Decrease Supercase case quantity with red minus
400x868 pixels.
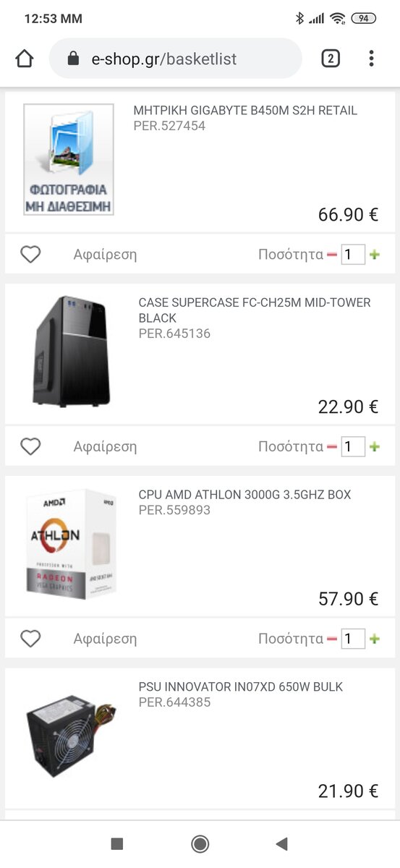point(332,447)
